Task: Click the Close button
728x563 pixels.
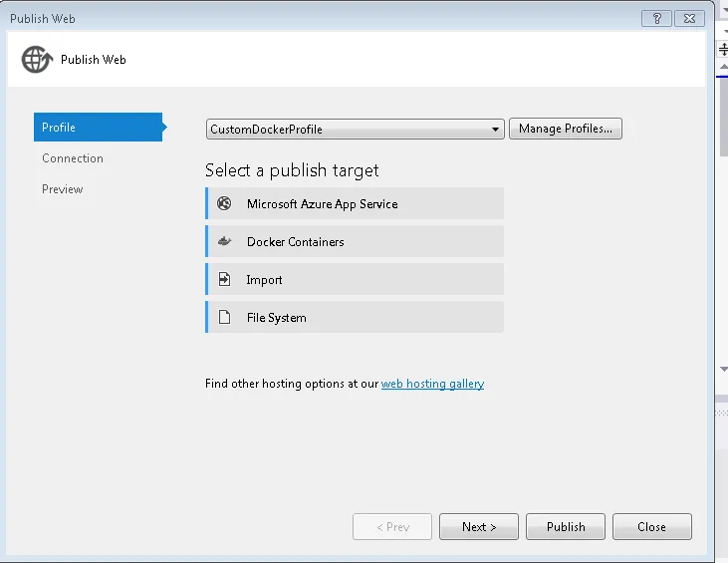Action: tap(652, 527)
